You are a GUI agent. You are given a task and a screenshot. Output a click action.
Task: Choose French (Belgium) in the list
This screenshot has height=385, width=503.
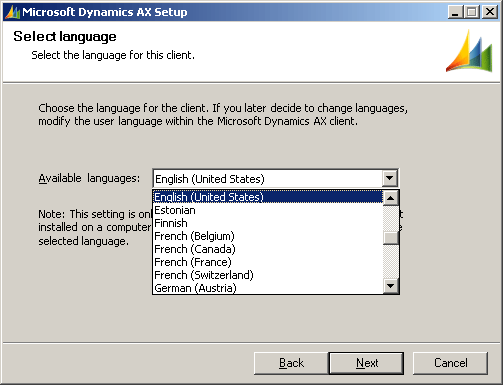(x=268, y=236)
